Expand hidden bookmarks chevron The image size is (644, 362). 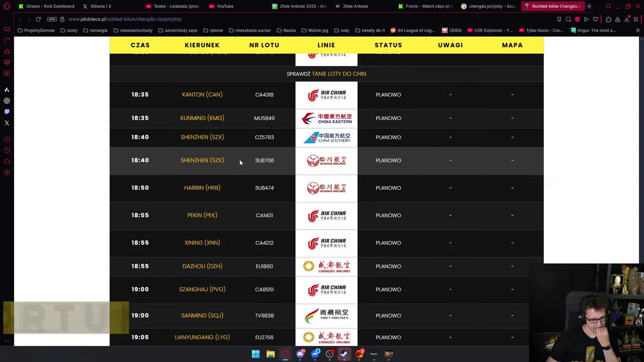coord(637,30)
